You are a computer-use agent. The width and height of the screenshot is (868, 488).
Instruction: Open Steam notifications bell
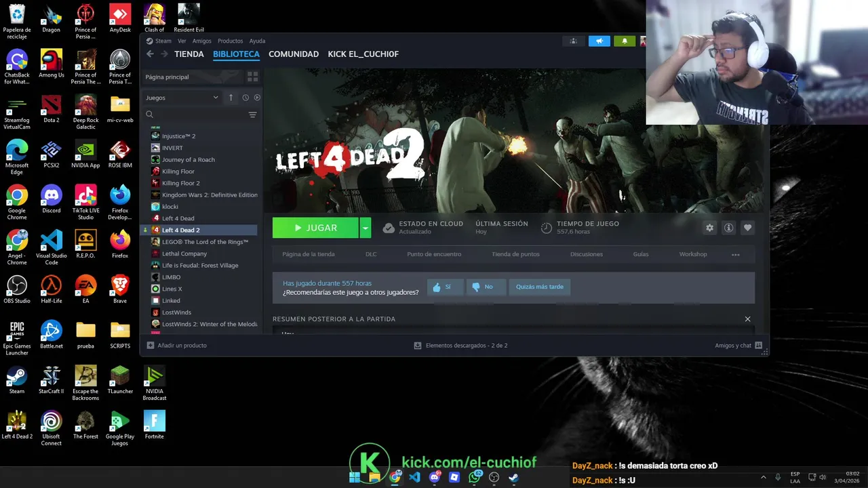click(x=625, y=41)
